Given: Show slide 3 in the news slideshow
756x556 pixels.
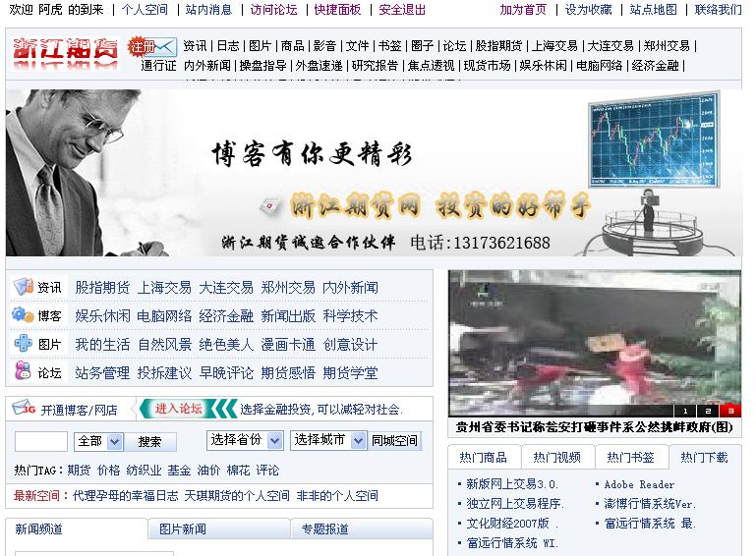Looking at the screenshot, I should pyautogui.click(x=730, y=411).
